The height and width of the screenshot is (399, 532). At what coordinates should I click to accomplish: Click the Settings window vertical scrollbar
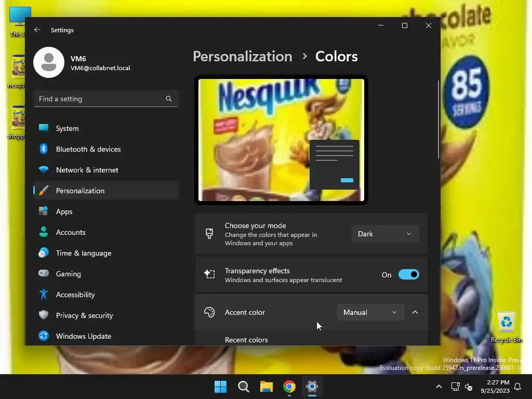coord(438,119)
